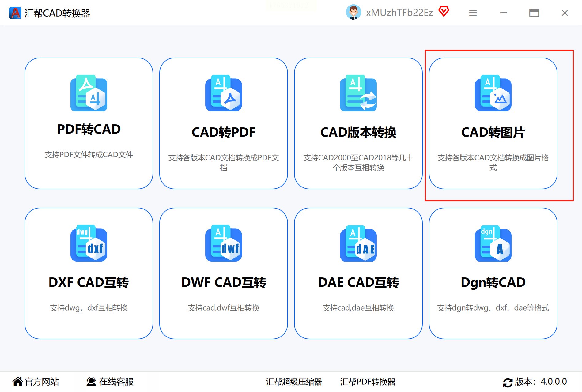Viewport: 582px width, 392px height.
Task: Click the DAE CAD互转 card icon
Action: coord(358,243)
